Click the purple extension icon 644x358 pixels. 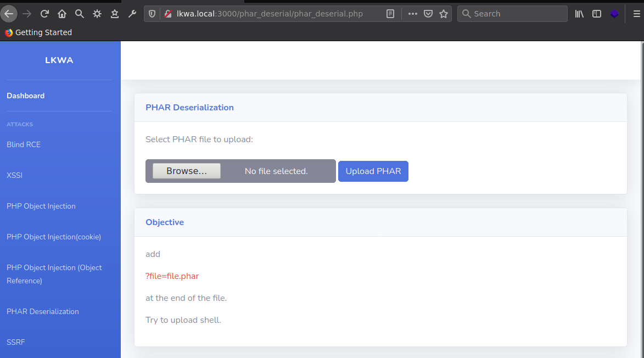click(x=614, y=13)
